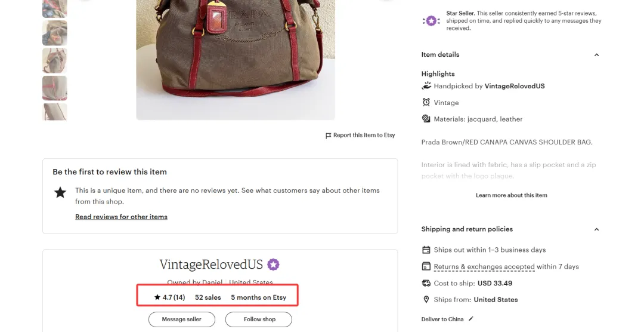Click Report this item to Etsy
This screenshot has height=332, width=644.
pos(364,136)
